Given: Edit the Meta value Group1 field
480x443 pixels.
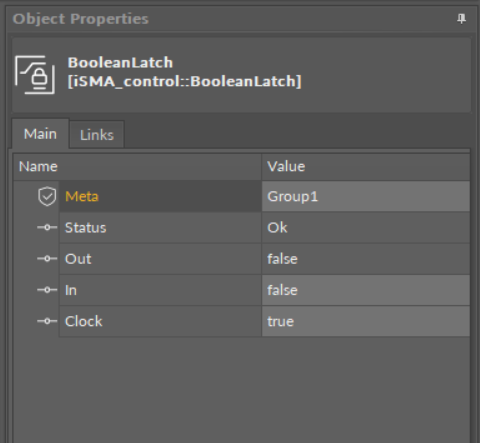Looking at the screenshot, I should (366, 196).
